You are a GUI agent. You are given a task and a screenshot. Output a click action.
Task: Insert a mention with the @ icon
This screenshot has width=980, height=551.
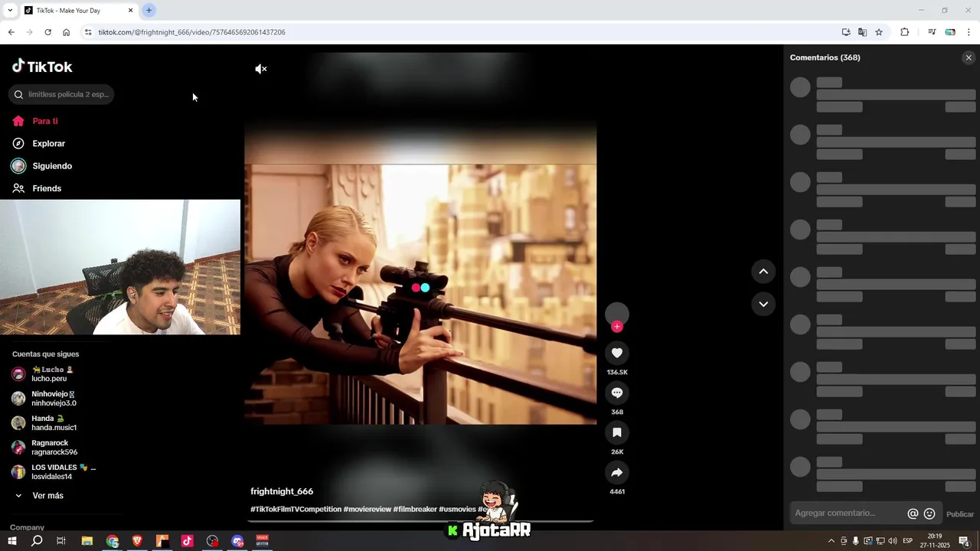(913, 514)
